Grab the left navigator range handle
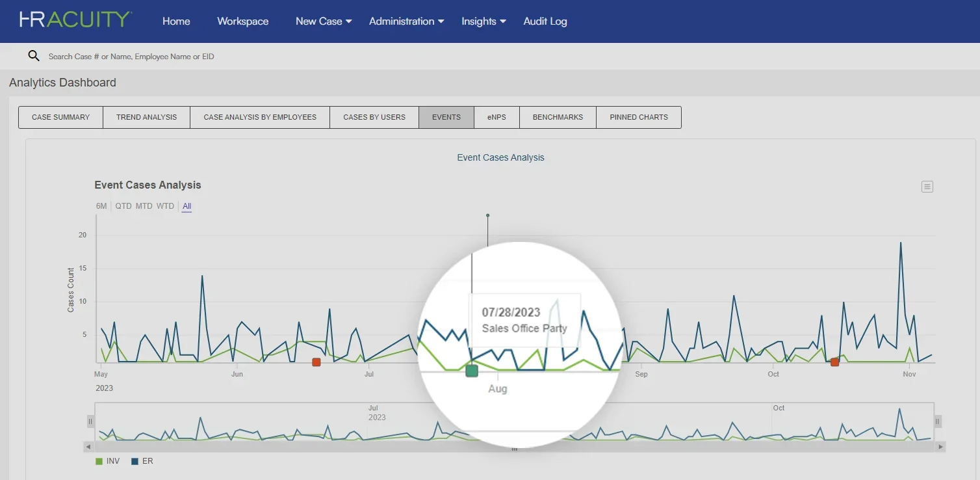 pyautogui.click(x=91, y=421)
